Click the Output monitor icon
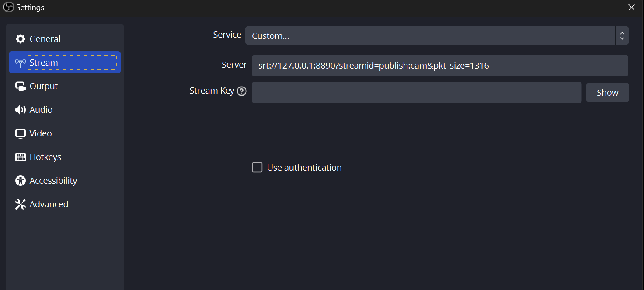Screen dimensions: 644x290 click(21, 86)
